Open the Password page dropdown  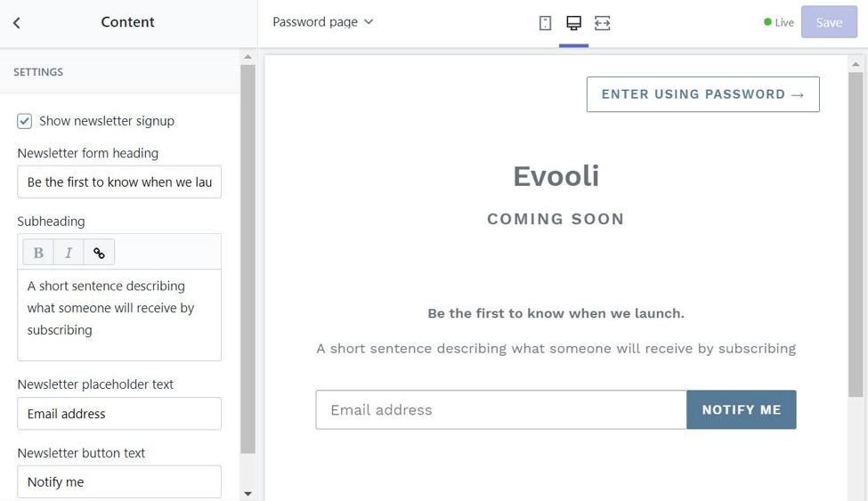[322, 21]
